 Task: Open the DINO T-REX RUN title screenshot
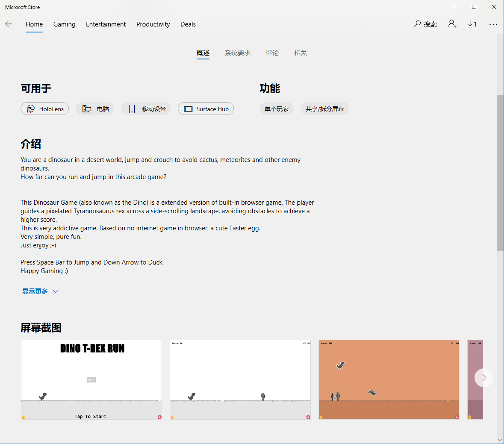[x=91, y=379]
